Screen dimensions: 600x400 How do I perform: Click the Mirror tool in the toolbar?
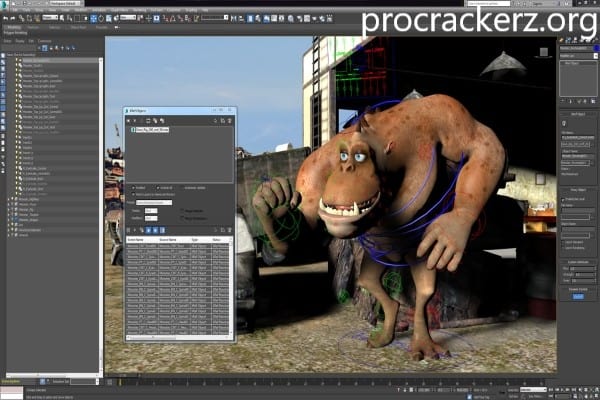(x=233, y=18)
